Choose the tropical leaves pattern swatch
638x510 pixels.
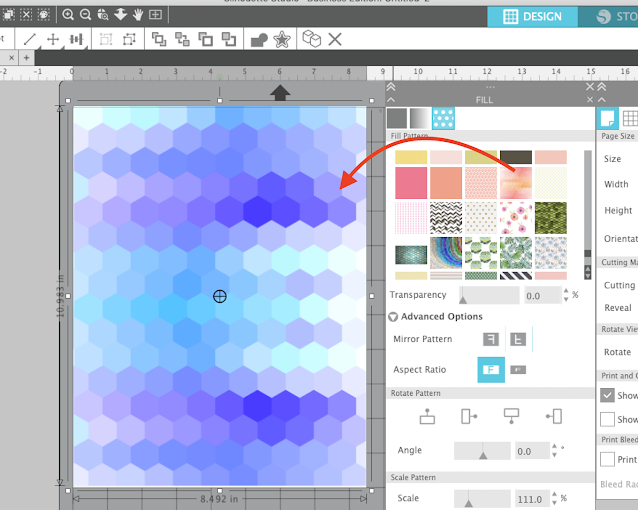516,253
